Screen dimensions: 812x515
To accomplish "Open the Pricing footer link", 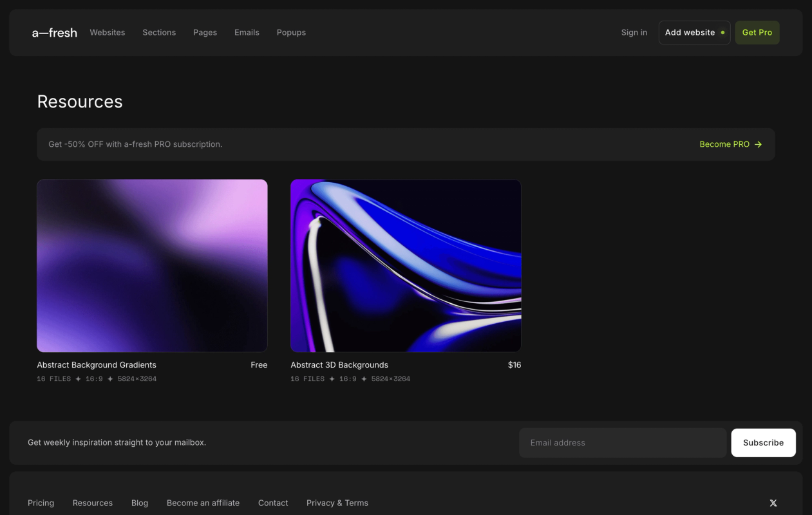I will pyautogui.click(x=41, y=503).
